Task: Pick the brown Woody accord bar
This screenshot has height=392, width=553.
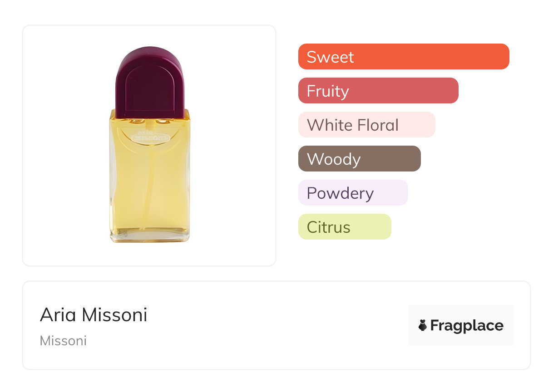Action: pyautogui.click(x=359, y=159)
